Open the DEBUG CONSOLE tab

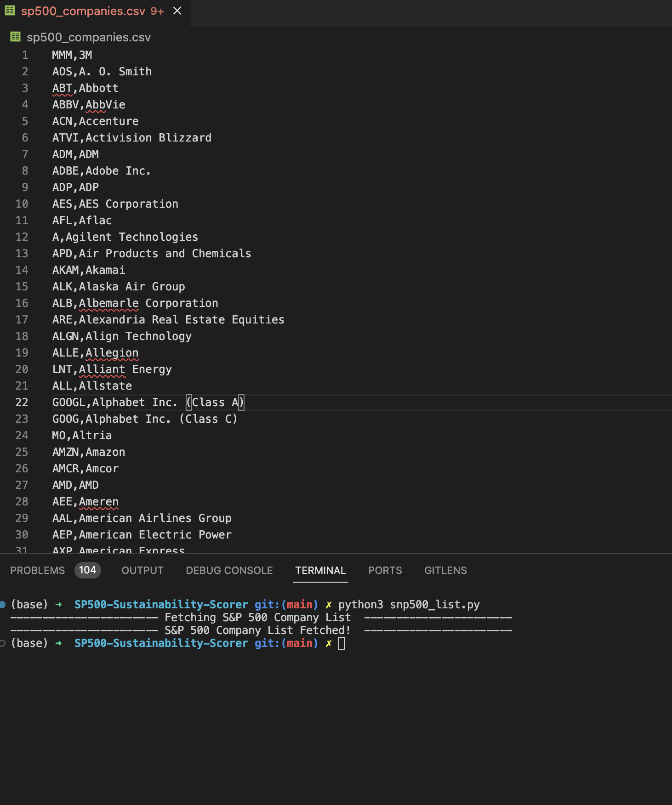tap(229, 570)
